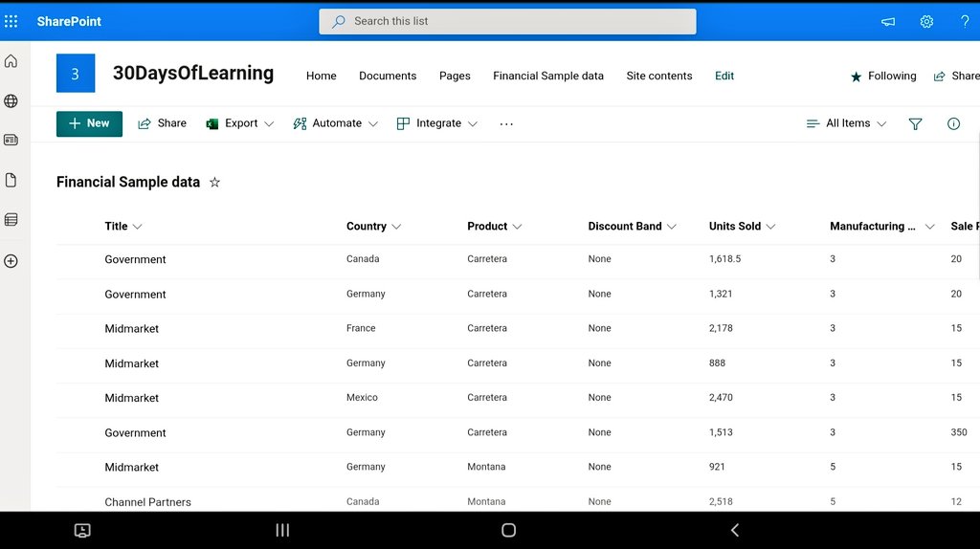Expand the Automate dropdown

point(335,123)
